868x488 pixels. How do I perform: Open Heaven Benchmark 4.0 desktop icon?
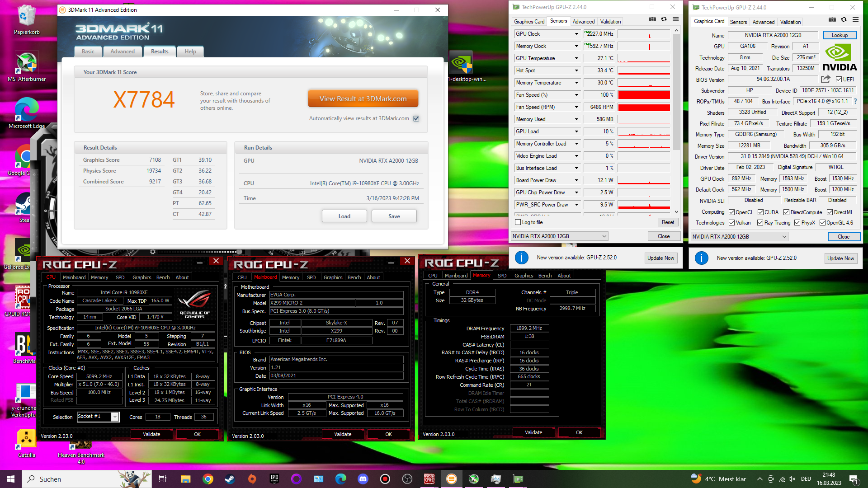[81, 452]
